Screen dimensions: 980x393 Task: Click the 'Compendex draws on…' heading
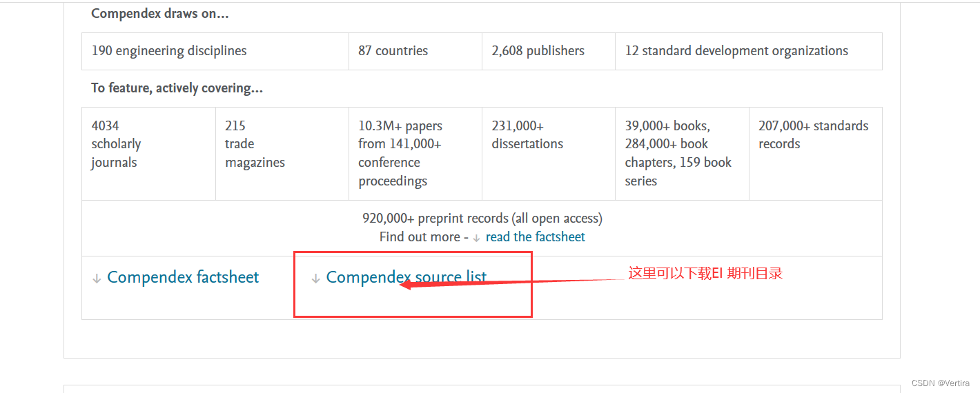coord(160,14)
